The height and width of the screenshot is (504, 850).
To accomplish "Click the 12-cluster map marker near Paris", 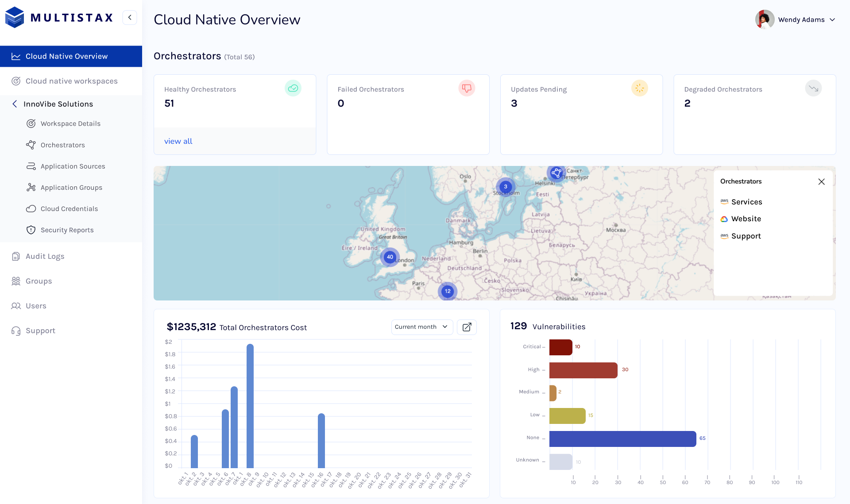I will (x=448, y=291).
